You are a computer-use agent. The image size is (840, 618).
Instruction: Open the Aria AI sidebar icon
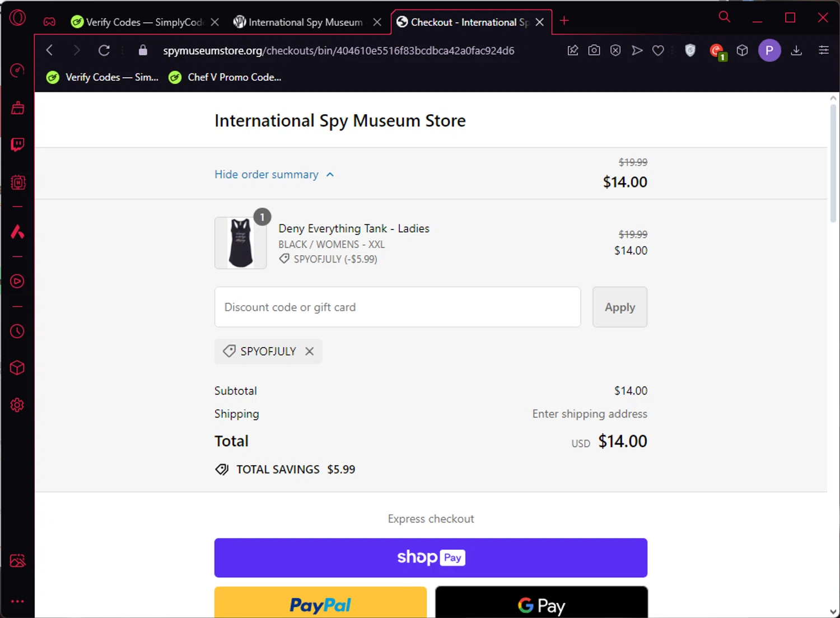[17, 231]
